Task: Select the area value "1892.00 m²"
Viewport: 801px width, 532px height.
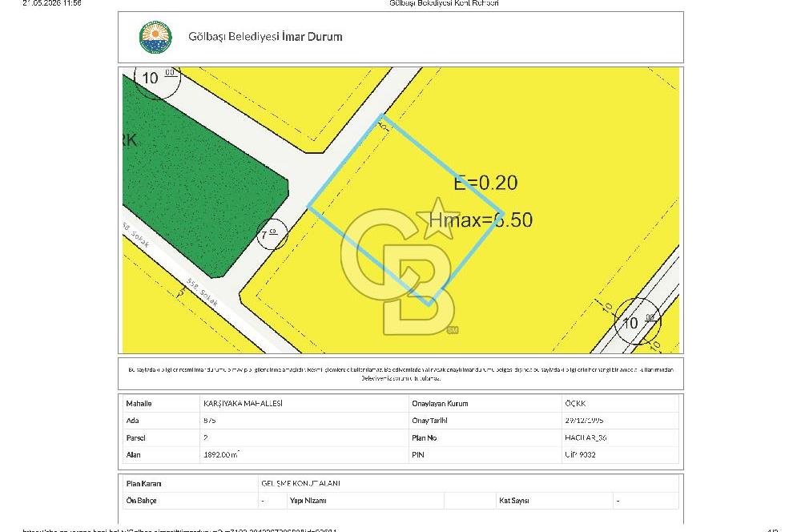Action: click(x=221, y=454)
